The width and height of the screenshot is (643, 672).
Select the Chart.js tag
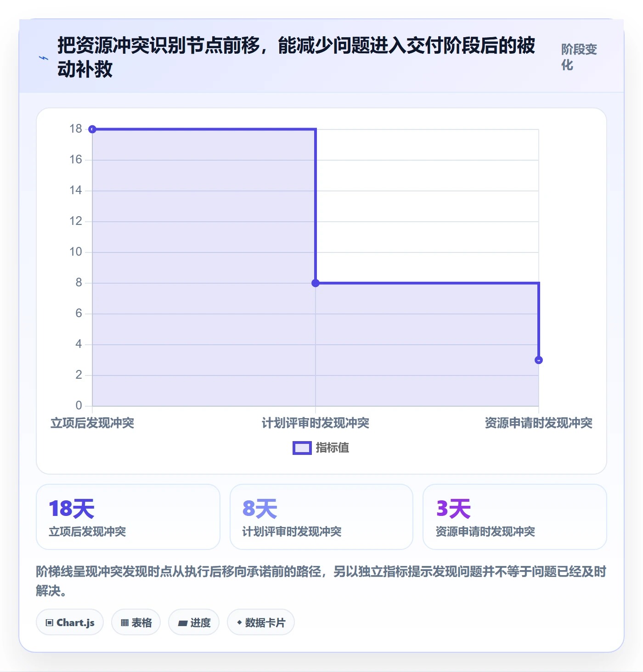pyautogui.click(x=70, y=622)
